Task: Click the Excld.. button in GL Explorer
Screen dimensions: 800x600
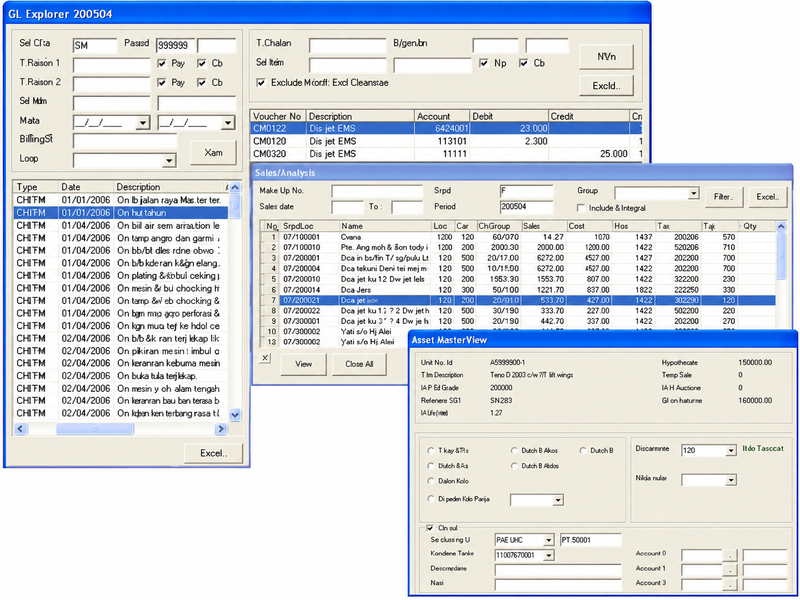Action: [x=607, y=86]
